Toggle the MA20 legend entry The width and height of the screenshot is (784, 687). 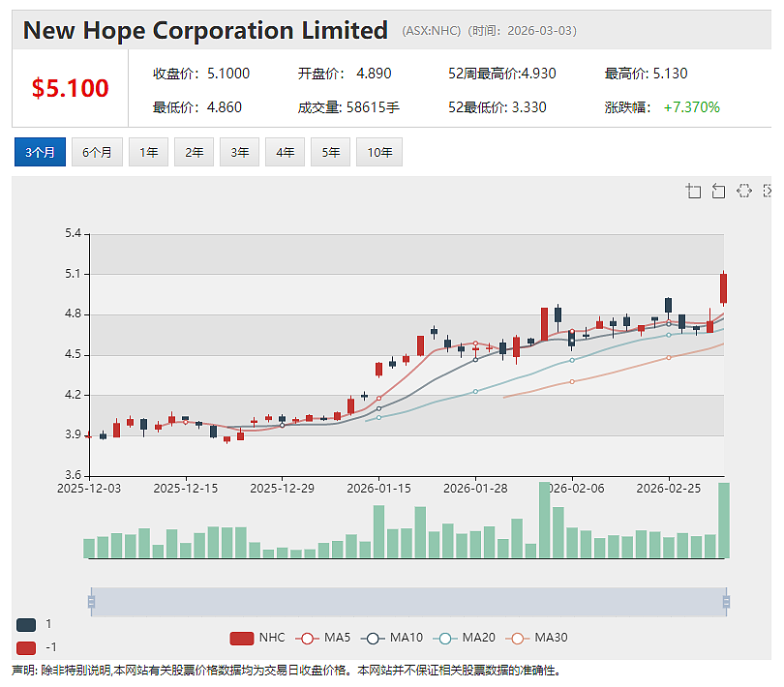pyautogui.click(x=464, y=638)
